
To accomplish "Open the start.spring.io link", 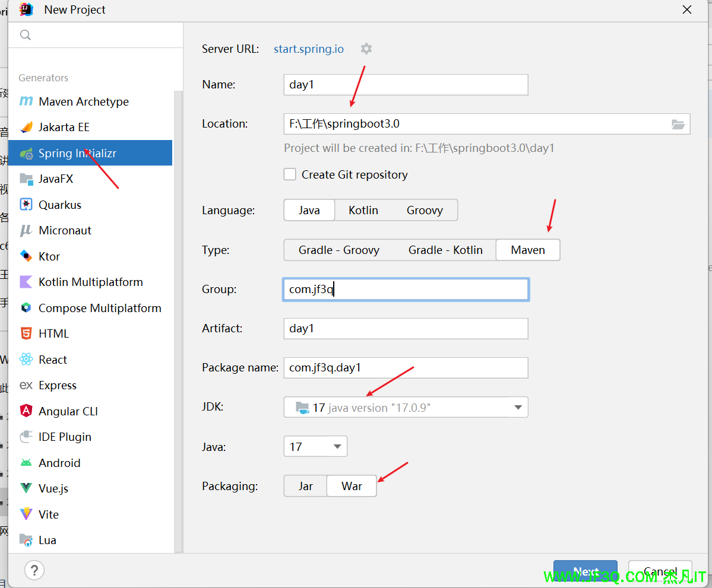I will [x=308, y=49].
